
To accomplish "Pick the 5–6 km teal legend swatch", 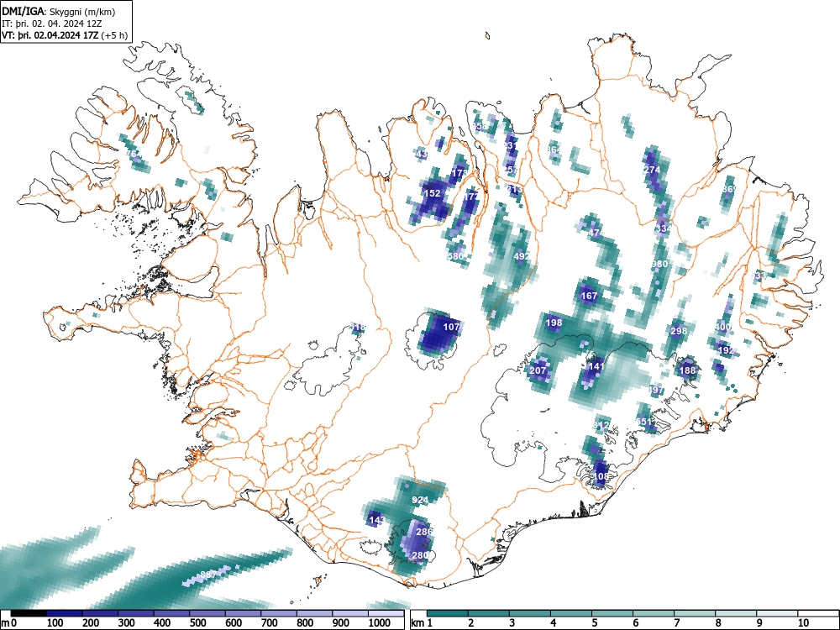I will point(612,613).
